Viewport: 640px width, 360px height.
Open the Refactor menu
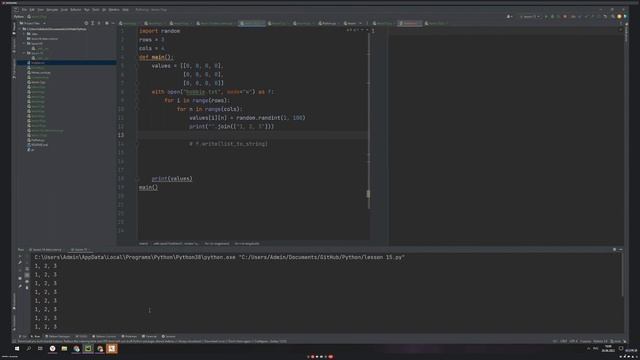coord(76,9)
